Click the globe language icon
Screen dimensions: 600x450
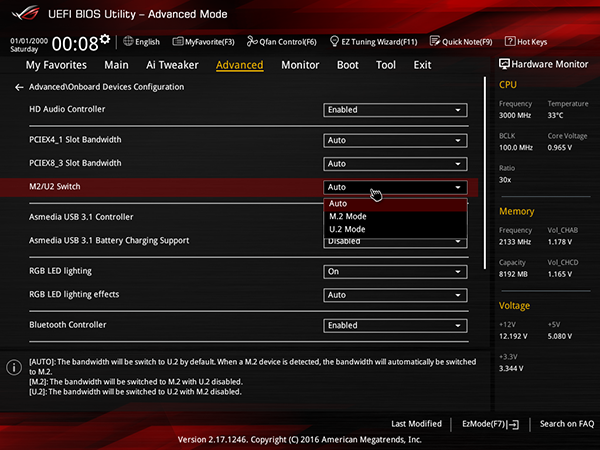[x=128, y=41]
